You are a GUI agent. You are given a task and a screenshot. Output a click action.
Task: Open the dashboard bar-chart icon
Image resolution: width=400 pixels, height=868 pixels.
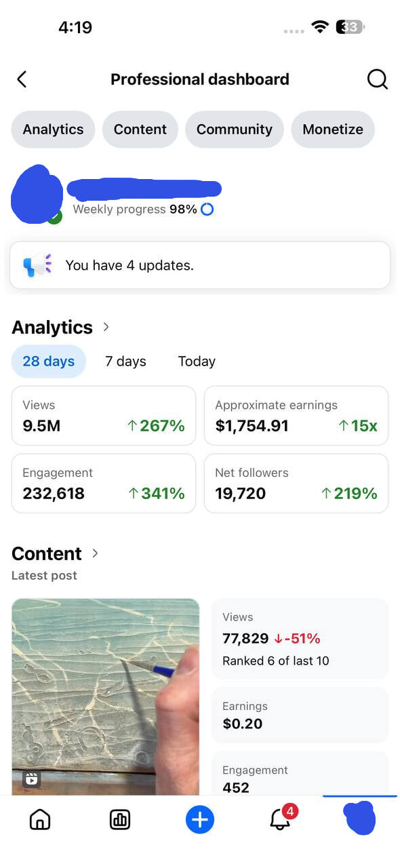(120, 820)
